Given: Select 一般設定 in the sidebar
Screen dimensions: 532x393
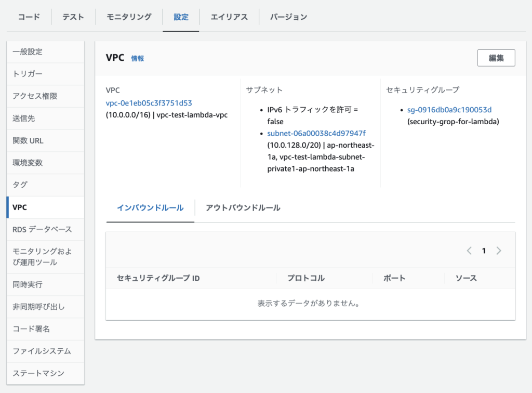Looking at the screenshot, I should 28,52.
